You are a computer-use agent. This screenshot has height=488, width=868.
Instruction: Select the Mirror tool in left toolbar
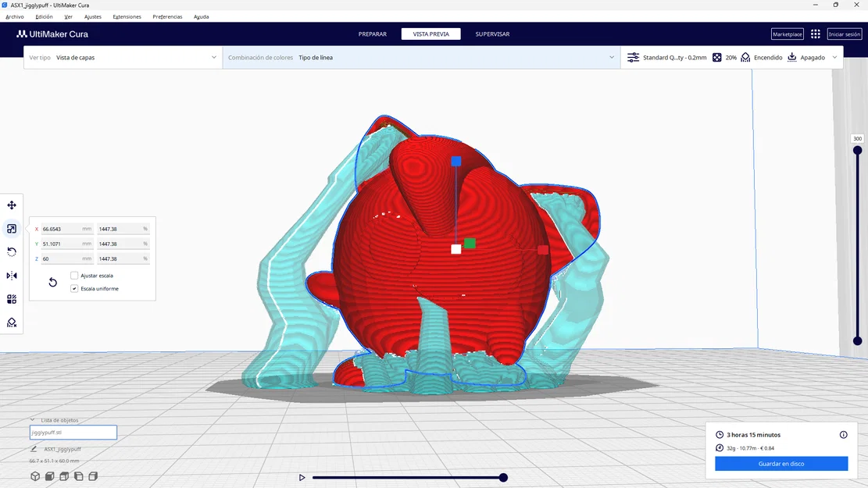(x=12, y=276)
